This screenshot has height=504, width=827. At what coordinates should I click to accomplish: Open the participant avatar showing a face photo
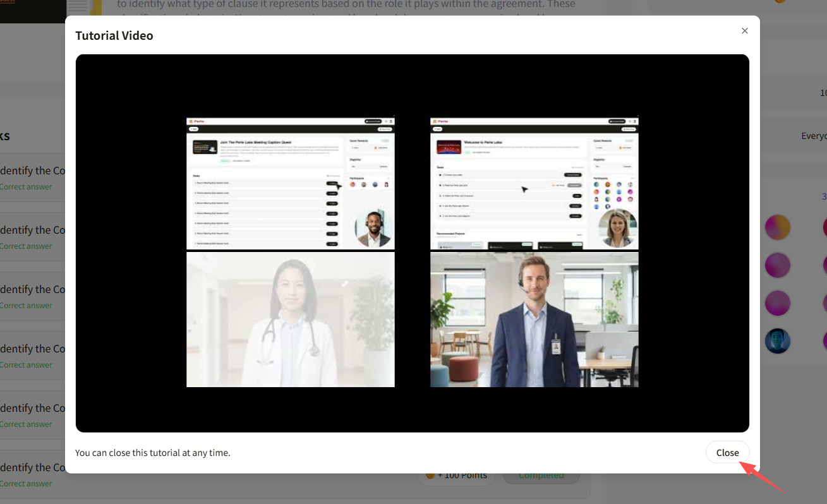pos(777,340)
